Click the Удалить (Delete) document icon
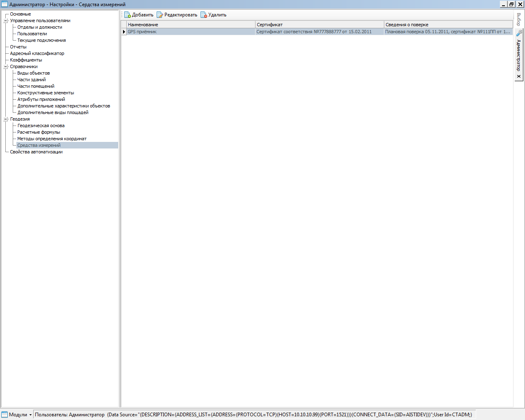 click(x=203, y=15)
